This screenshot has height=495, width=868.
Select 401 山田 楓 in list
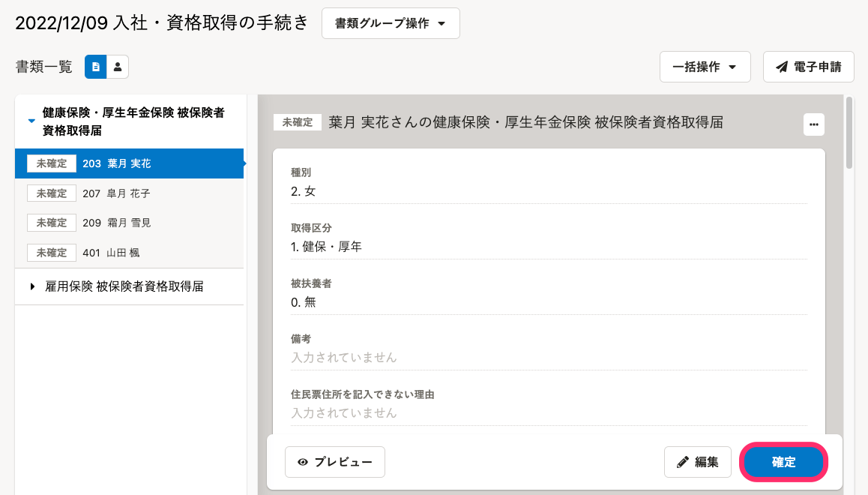click(x=129, y=253)
